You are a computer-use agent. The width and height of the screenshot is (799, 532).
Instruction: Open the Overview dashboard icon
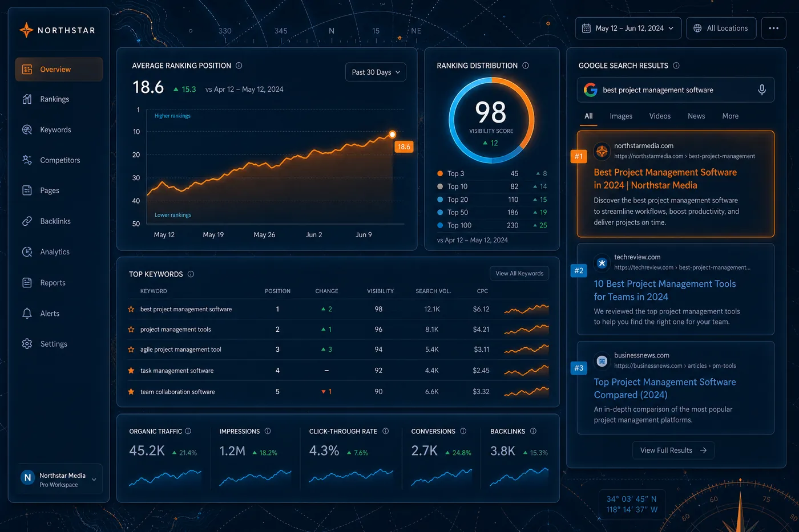click(27, 70)
